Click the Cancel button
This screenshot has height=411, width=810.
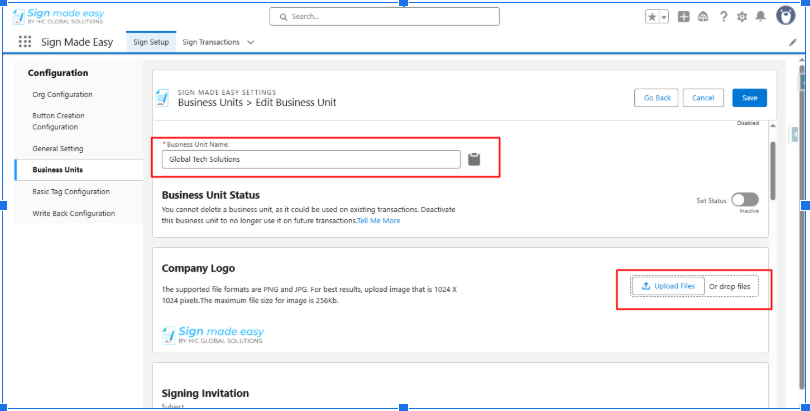pyautogui.click(x=703, y=98)
